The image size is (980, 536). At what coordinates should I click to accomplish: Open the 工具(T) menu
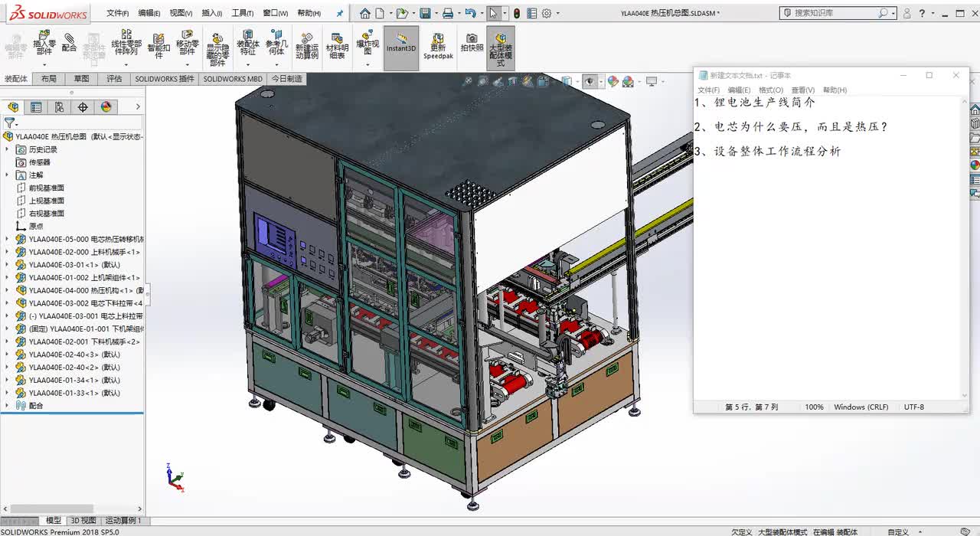[243, 13]
